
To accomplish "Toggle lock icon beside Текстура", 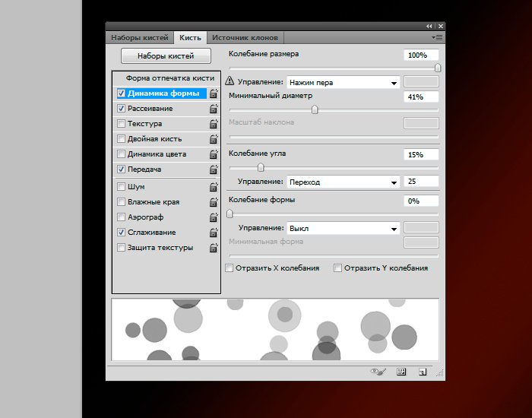I will pos(214,124).
